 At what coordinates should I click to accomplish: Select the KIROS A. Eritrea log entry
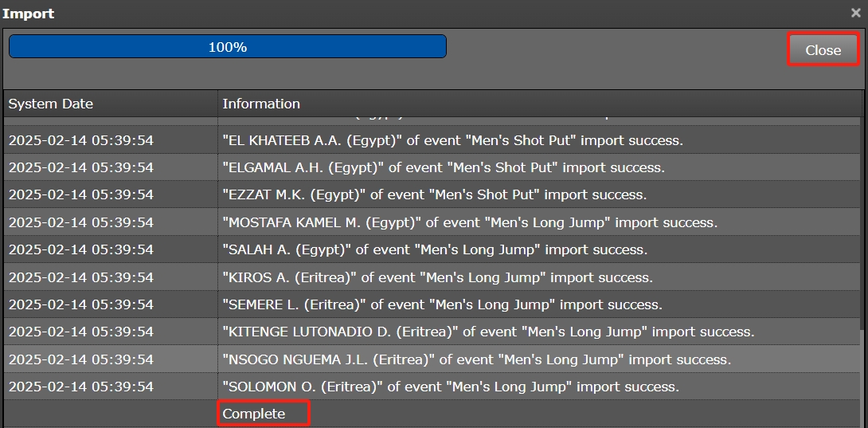(x=437, y=277)
